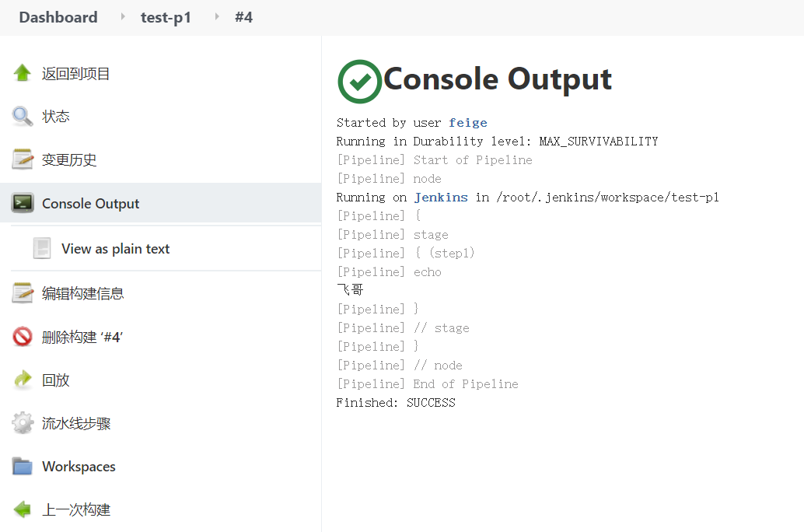Click the notepad icon beside 变更历史
Image resolution: width=804 pixels, height=532 pixels.
click(x=23, y=159)
